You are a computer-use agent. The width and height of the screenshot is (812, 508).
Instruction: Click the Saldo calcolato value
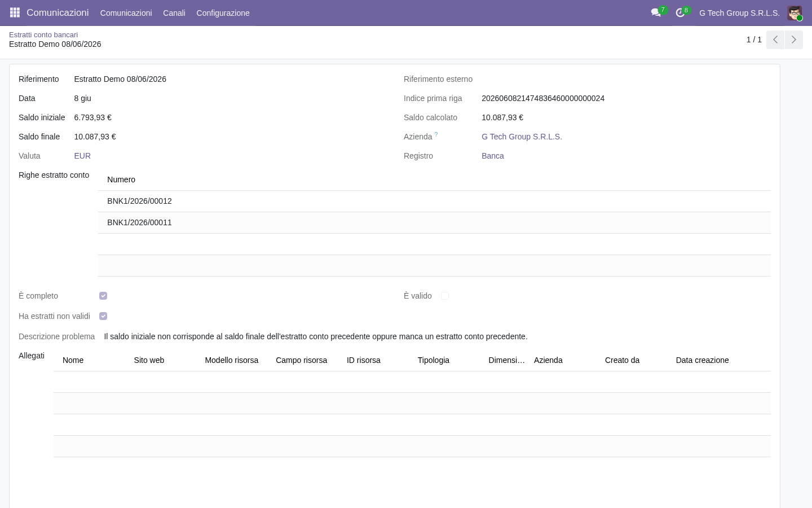pyautogui.click(x=502, y=117)
